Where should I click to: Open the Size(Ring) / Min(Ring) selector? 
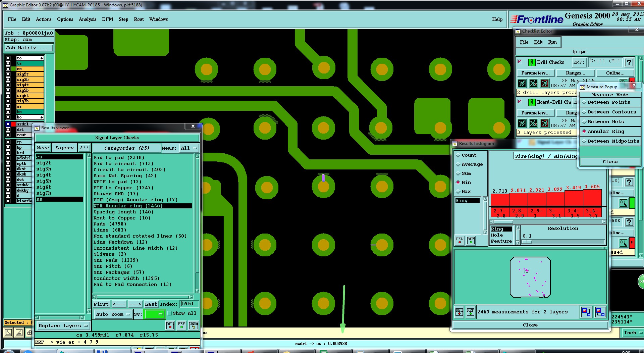click(545, 156)
